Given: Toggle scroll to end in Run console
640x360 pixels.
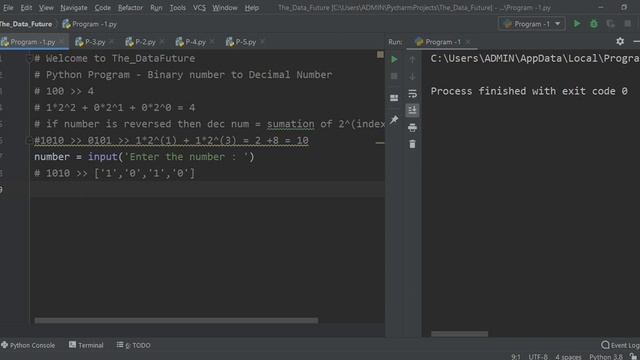Looking at the screenshot, I should 412,110.
